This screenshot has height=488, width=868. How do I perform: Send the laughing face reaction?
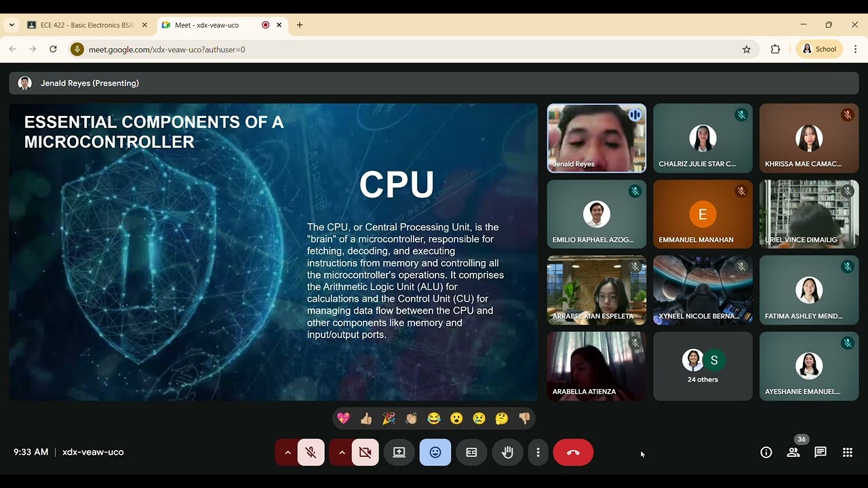click(x=434, y=419)
